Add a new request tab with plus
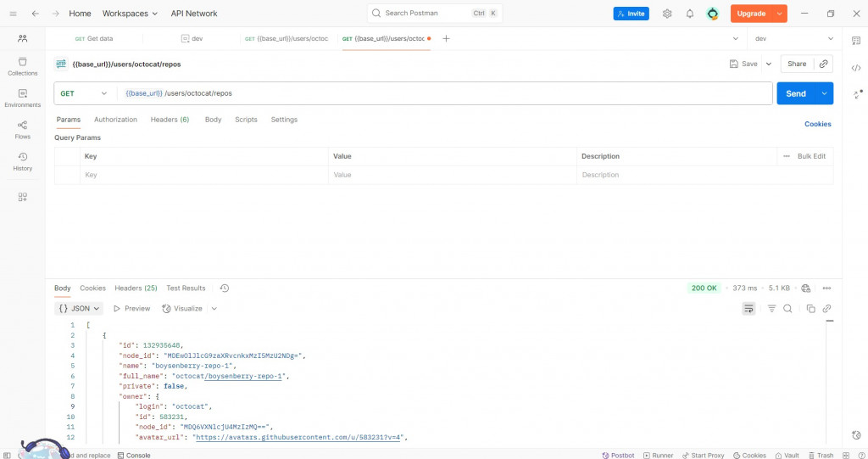The height and width of the screenshot is (459, 868). [446, 38]
